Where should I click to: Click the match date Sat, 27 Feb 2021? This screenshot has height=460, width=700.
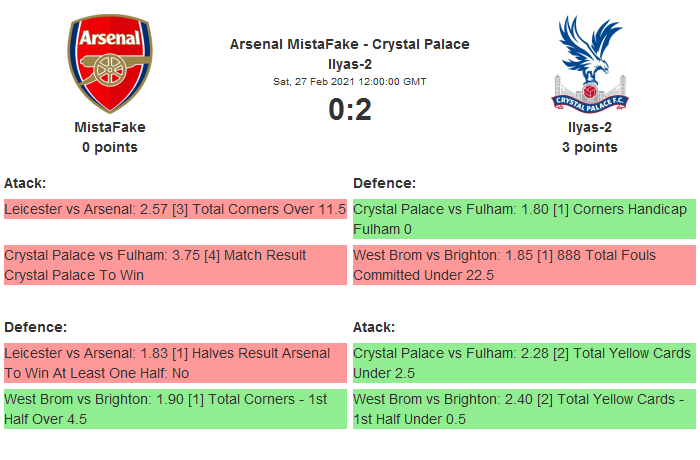[349, 81]
